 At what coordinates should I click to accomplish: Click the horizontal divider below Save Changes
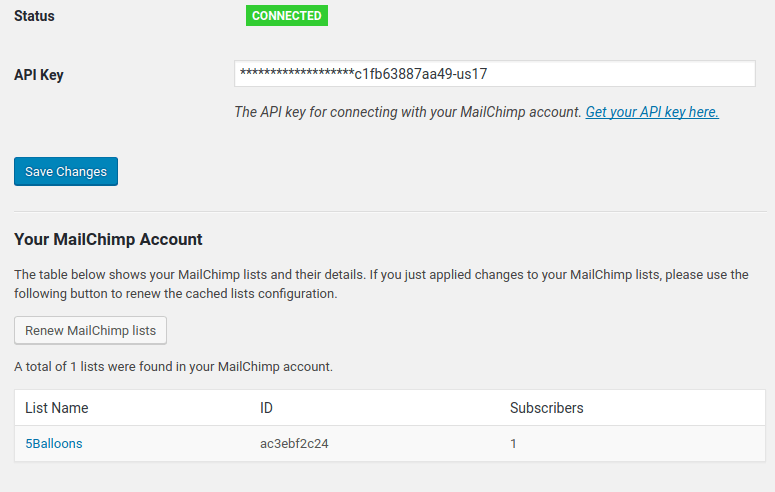(x=390, y=212)
